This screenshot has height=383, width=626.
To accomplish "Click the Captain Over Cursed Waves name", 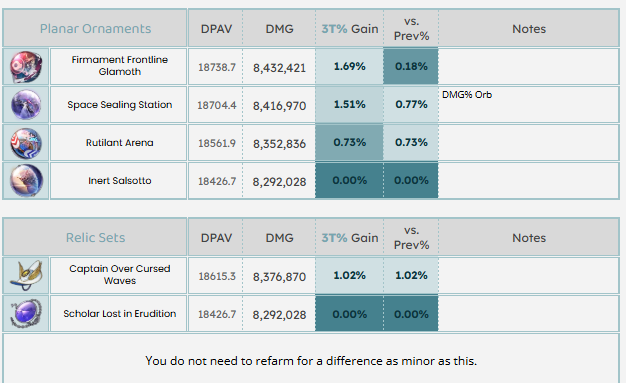I will point(120,274).
